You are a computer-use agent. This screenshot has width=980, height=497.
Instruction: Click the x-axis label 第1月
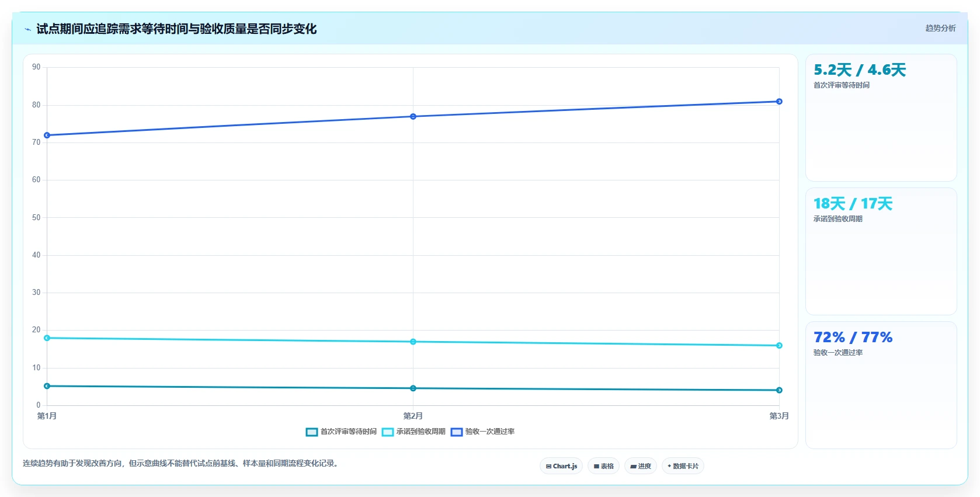pos(47,416)
